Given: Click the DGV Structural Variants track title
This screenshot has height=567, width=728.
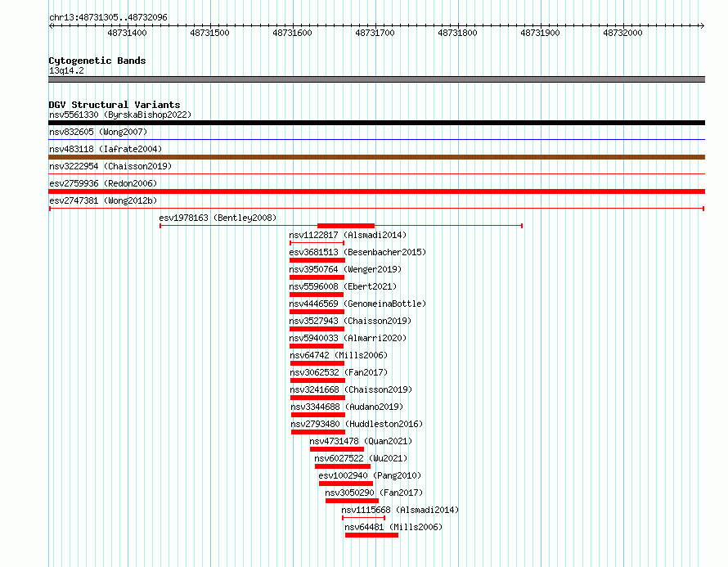Looking at the screenshot, I should point(115,105).
